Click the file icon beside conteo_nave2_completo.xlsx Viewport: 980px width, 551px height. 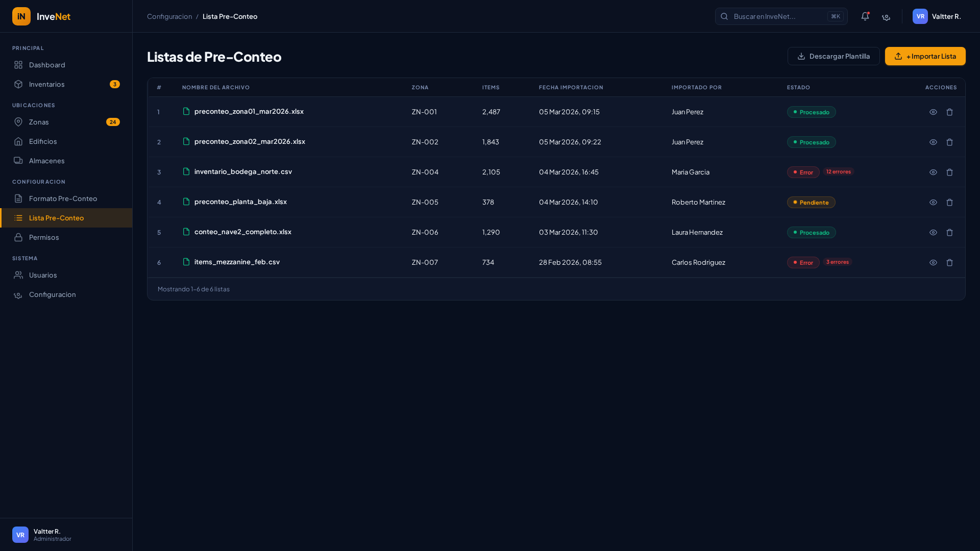[186, 232]
